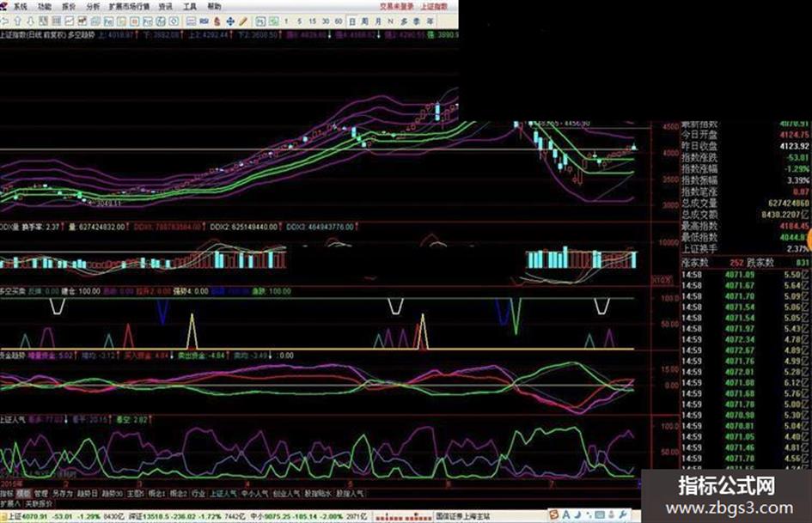Open the Sogou input method S icon
The image size is (812, 523).
coord(554,514)
